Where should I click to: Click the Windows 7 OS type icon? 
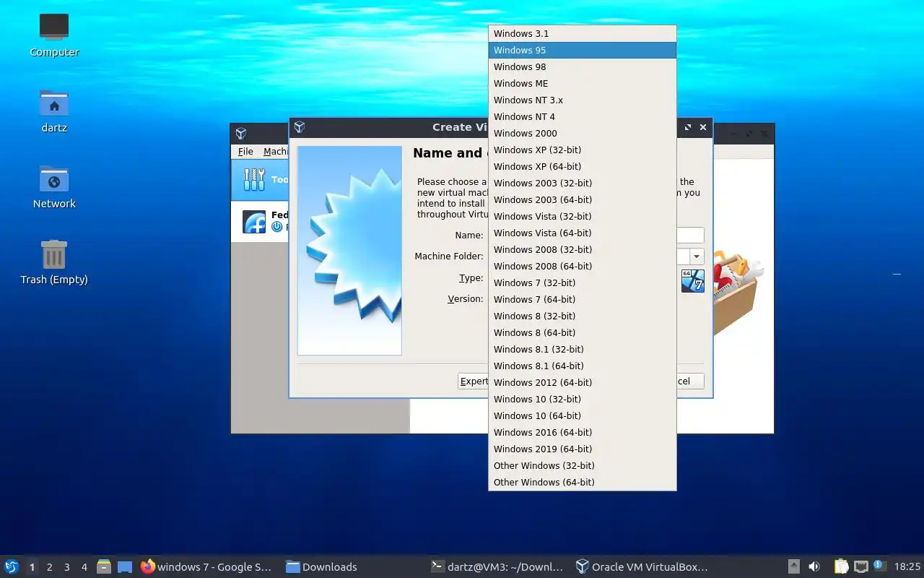tap(692, 281)
